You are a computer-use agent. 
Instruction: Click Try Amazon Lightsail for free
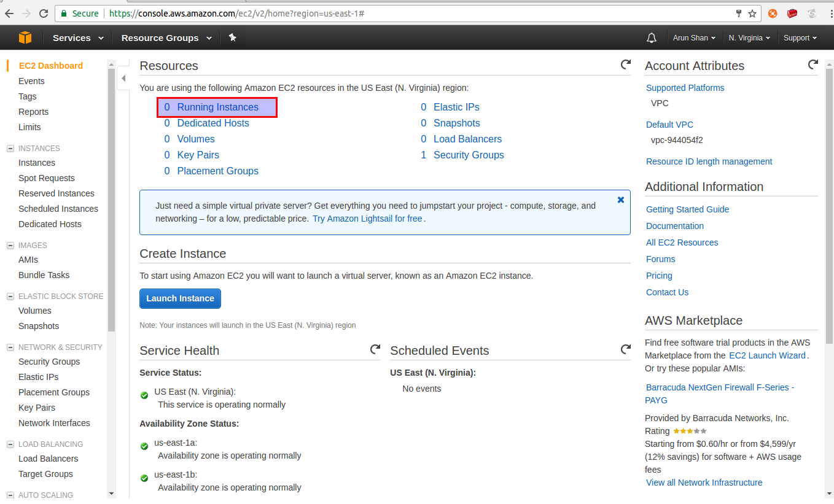pos(367,219)
